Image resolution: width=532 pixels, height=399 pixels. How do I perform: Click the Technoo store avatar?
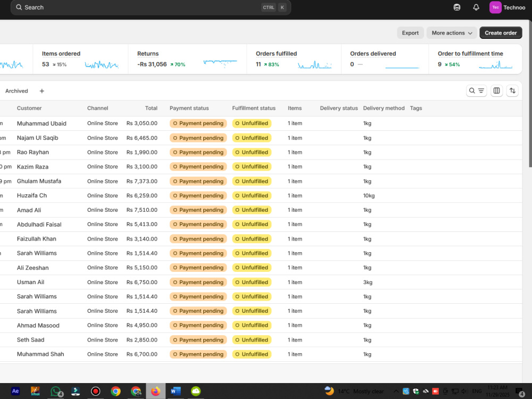point(495,7)
